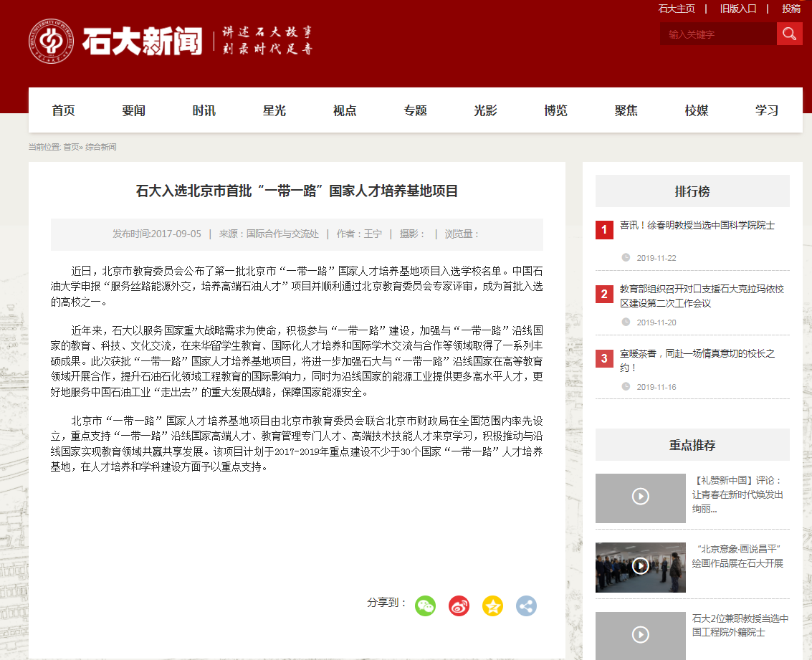Go to the 要闻 navigation tab

133,110
